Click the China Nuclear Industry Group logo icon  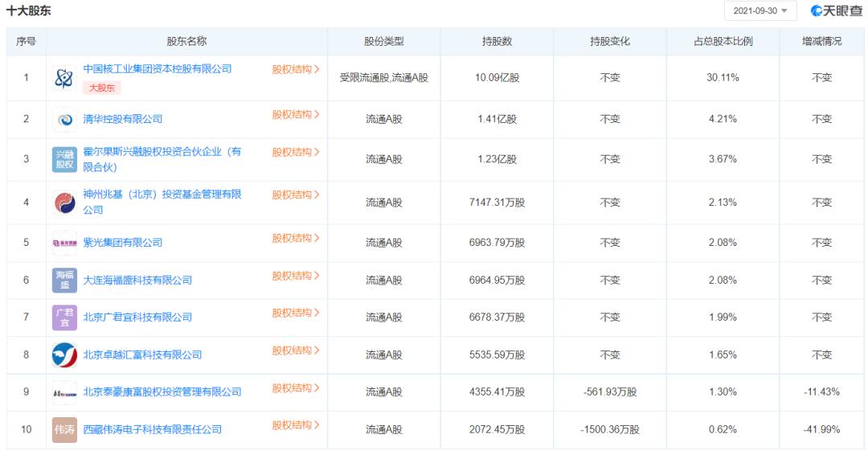[64, 78]
